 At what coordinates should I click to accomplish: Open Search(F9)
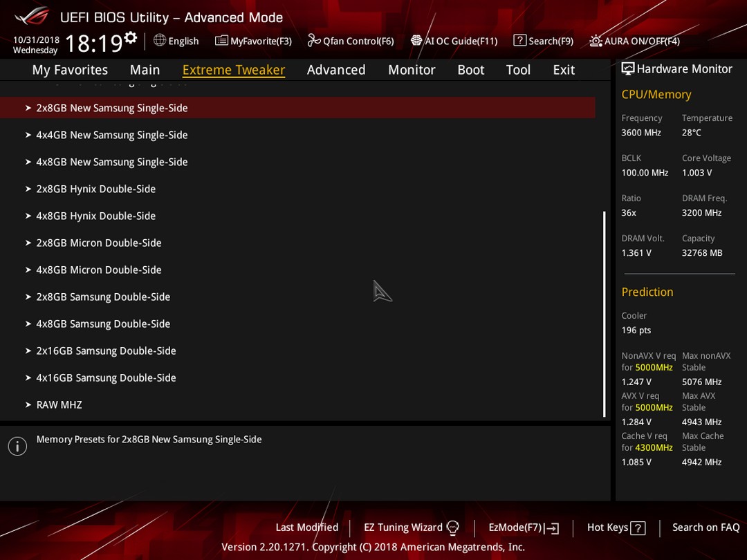point(544,41)
